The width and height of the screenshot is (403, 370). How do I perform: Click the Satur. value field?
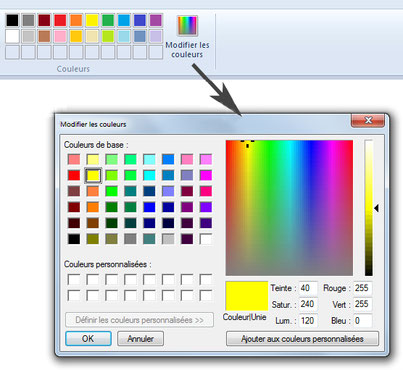[308, 304]
